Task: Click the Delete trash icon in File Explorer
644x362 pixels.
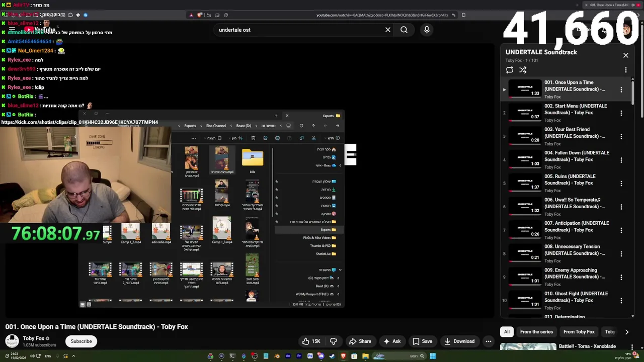Action: (253, 138)
